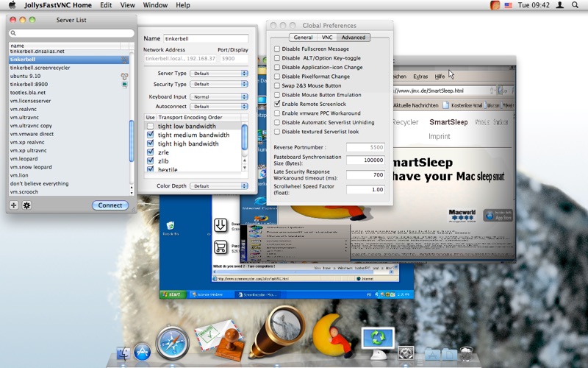Open the Color Depth dropdown
The image size is (588, 368).
(218, 186)
